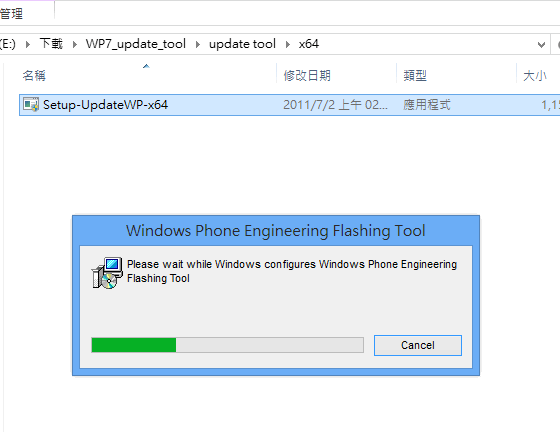Screen dimensions: 560x432
Task: Click the green installation progress bar
Action: point(228,345)
